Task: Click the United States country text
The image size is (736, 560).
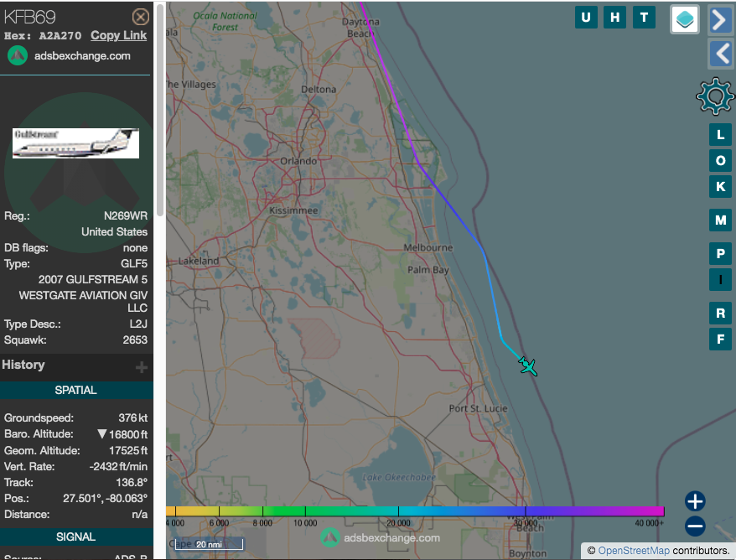Action: coord(115,232)
